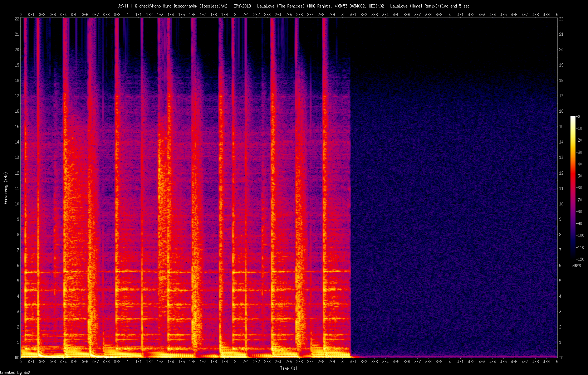
Task: Click "5" on the bottom time axis
Action: pos(557,362)
